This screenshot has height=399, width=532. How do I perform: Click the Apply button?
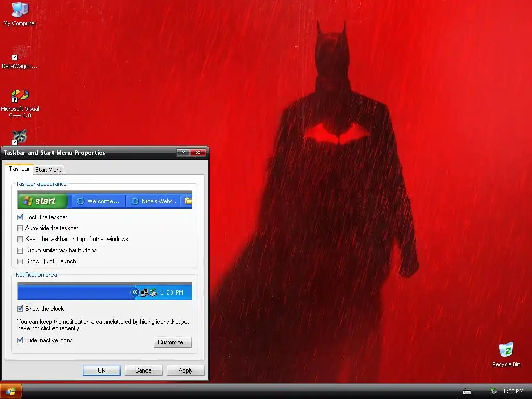185,370
